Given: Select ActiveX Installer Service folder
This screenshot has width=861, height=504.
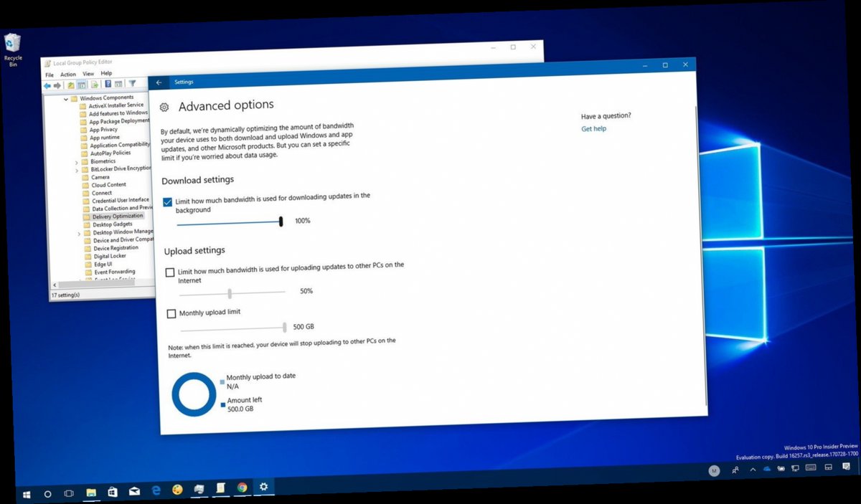Looking at the screenshot, I should [x=116, y=105].
